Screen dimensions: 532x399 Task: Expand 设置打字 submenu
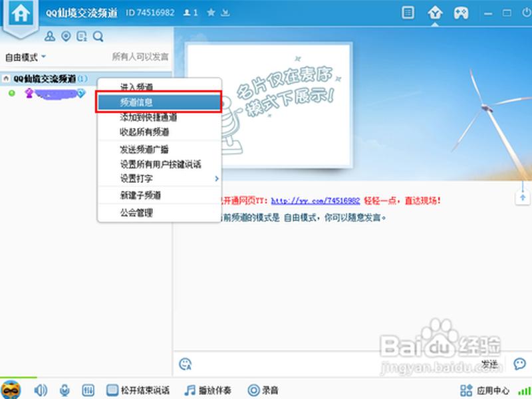click(x=160, y=178)
